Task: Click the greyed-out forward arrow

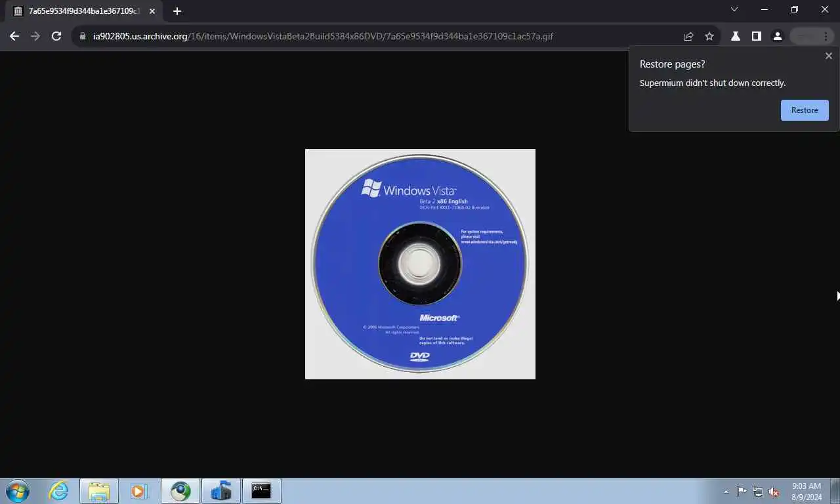Action: tap(35, 36)
